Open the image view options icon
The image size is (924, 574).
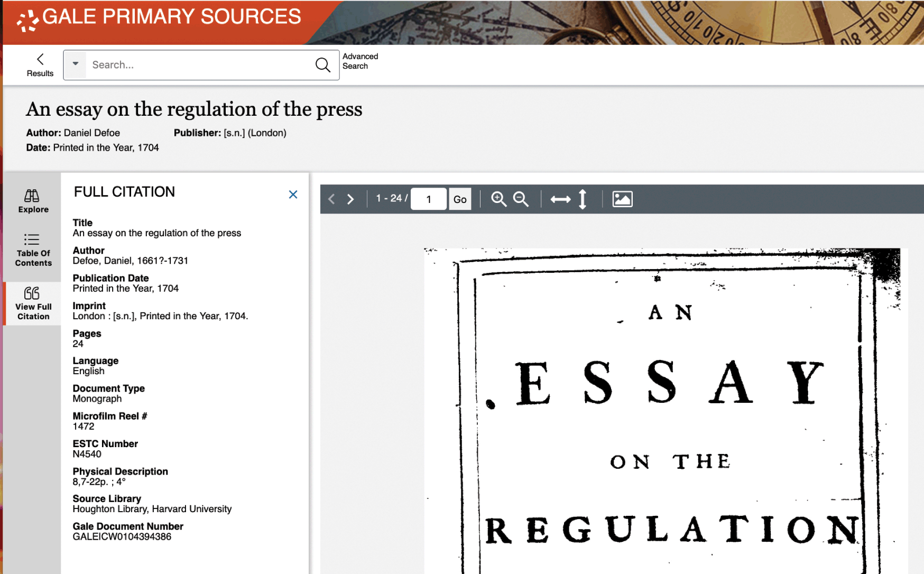click(x=622, y=199)
